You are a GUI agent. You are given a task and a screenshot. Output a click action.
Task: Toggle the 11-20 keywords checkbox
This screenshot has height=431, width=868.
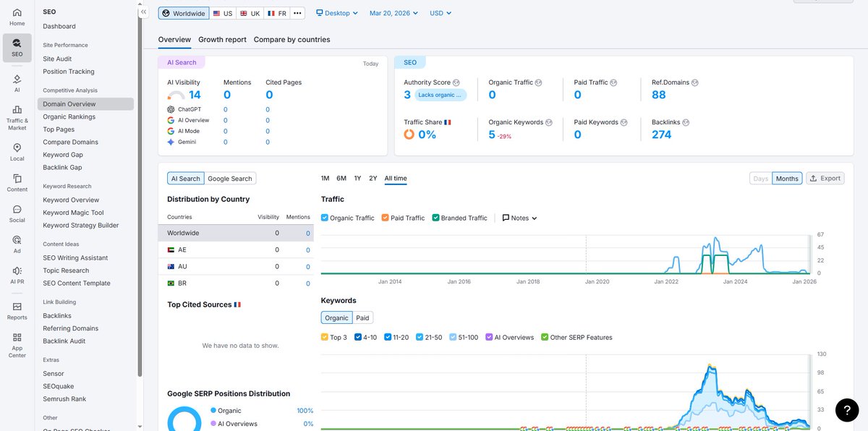(388, 337)
